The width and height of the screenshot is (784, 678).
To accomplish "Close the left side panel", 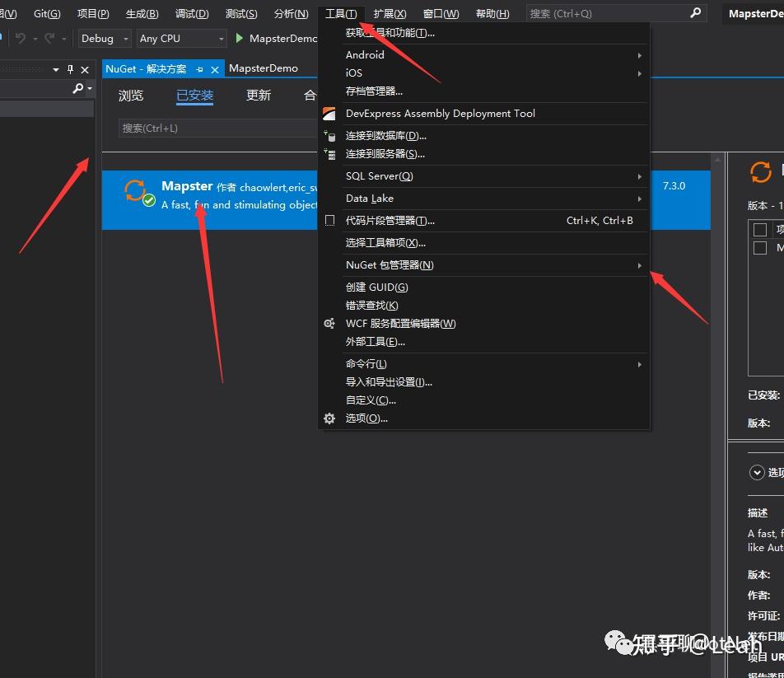I will [x=85, y=70].
